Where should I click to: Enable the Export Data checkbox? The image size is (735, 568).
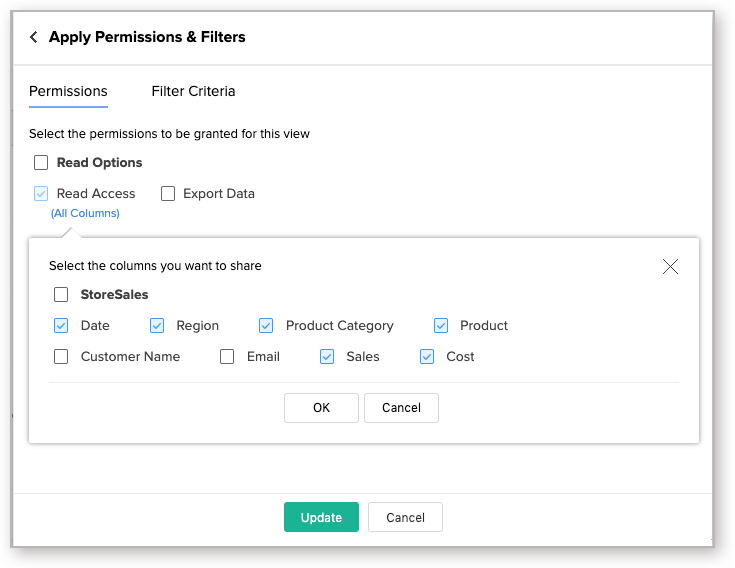[x=168, y=194]
